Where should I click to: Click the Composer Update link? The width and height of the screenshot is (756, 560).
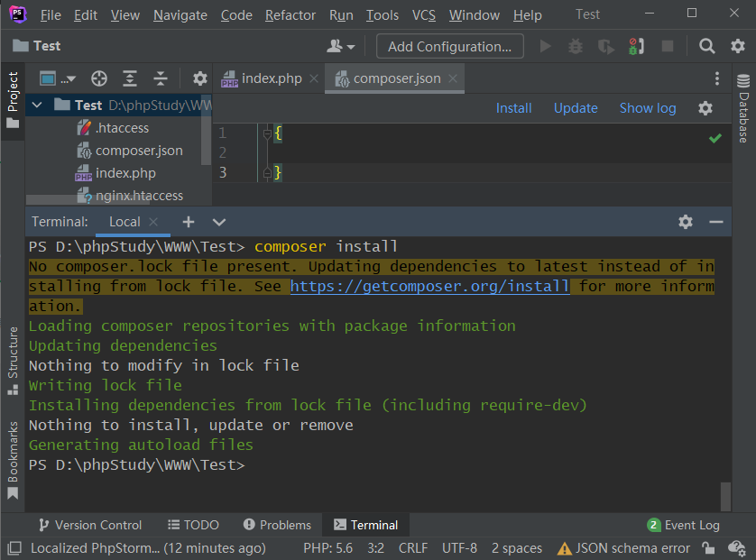click(576, 108)
